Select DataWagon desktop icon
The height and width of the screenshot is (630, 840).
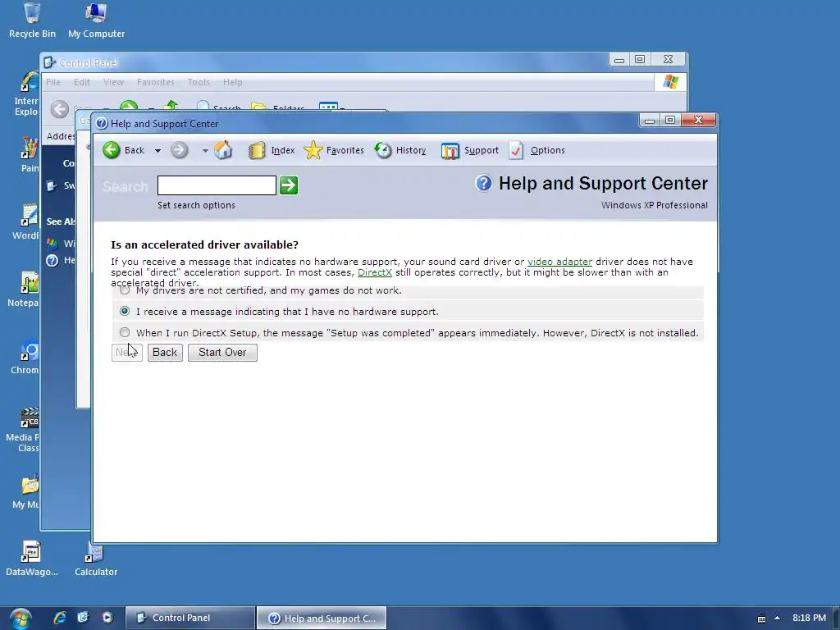tap(32, 558)
